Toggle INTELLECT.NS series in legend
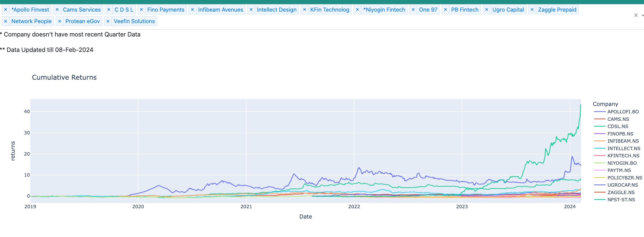The image size is (644, 237). click(617, 149)
